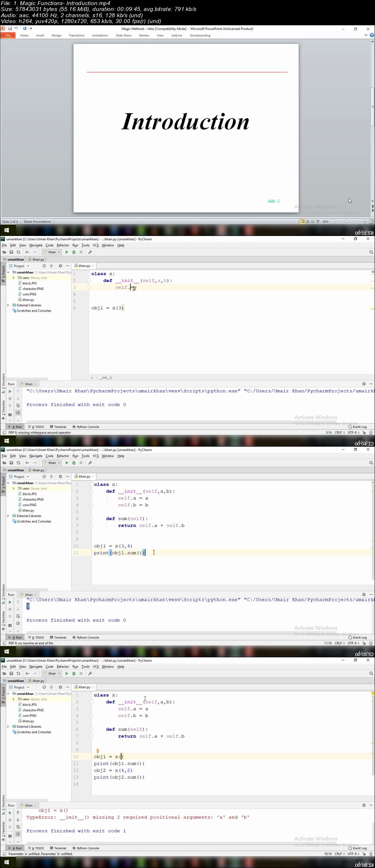Viewport: 375px width, 868px height.
Task: Switch PowerPoint to Reading view button
Action: (312, 222)
